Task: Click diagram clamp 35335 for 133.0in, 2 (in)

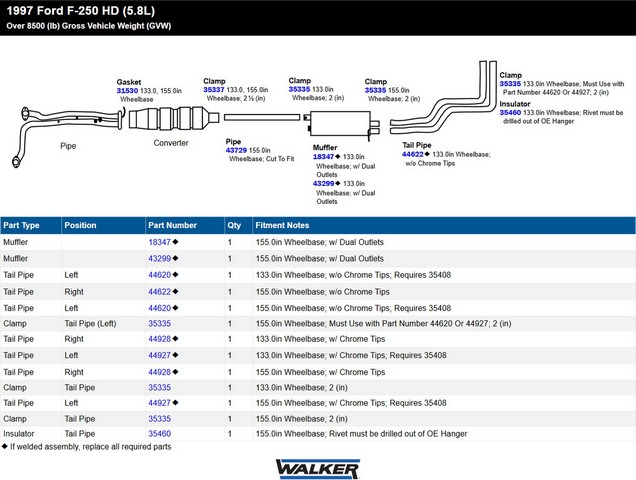Action: tap(299, 89)
